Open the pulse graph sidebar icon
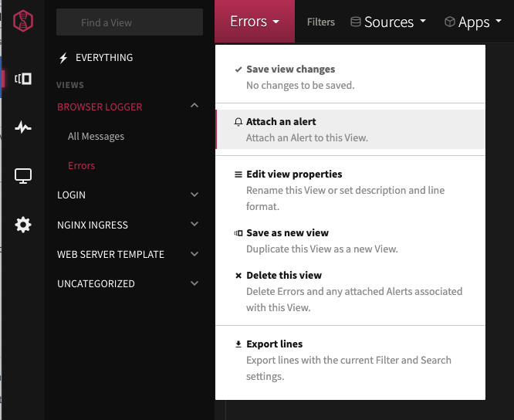This screenshot has height=420, width=514. pos(23,127)
